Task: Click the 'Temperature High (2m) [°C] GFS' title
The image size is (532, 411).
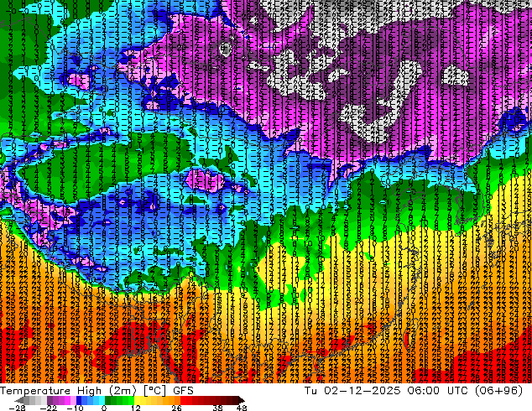Action: [x=96, y=391]
